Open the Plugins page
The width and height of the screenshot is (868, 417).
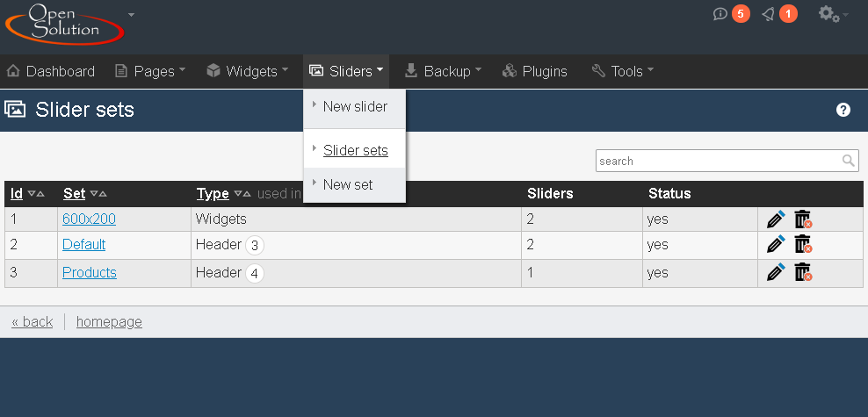[x=534, y=71]
